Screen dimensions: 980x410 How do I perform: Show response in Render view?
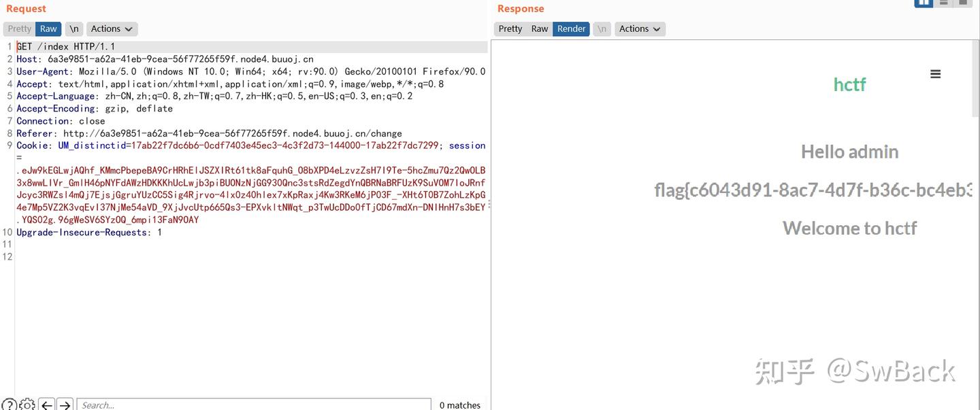click(x=571, y=29)
